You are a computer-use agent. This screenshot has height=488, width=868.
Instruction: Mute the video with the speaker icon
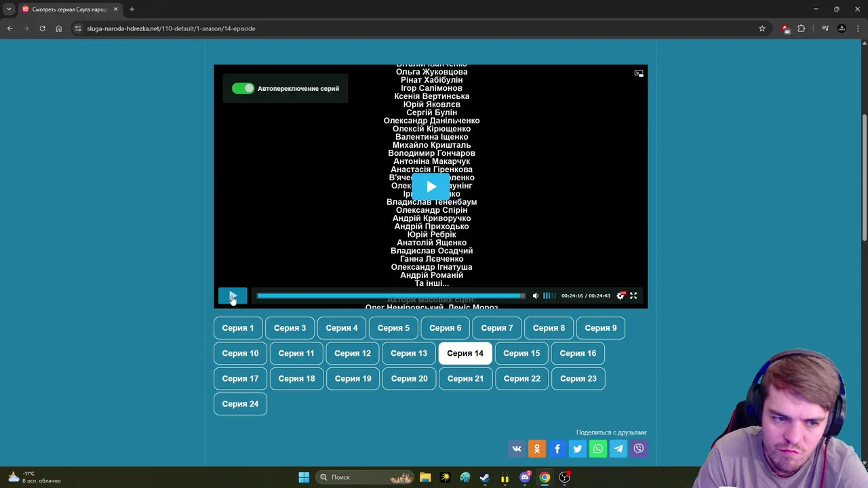pyautogui.click(x=535, y=296)
